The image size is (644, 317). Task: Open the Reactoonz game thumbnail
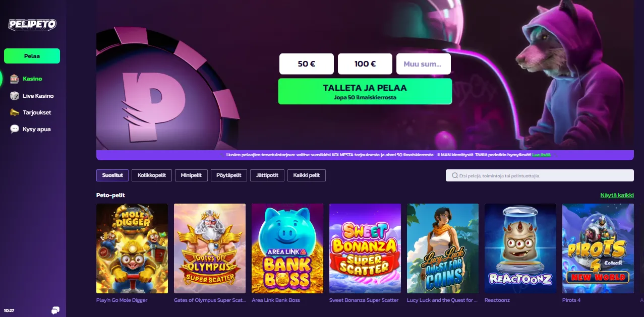520,248
